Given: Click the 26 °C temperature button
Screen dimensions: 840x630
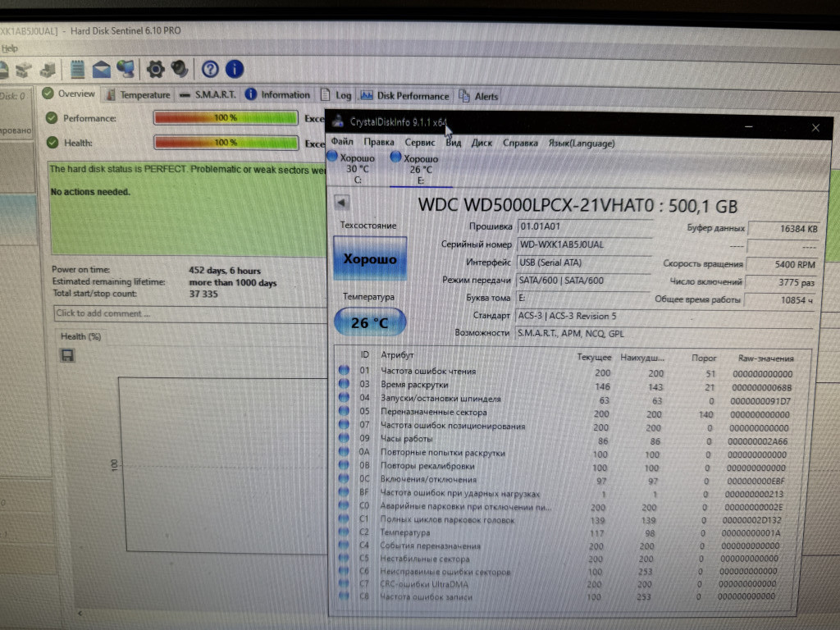Looking at the screenshot, I should [x=370, y=322].
